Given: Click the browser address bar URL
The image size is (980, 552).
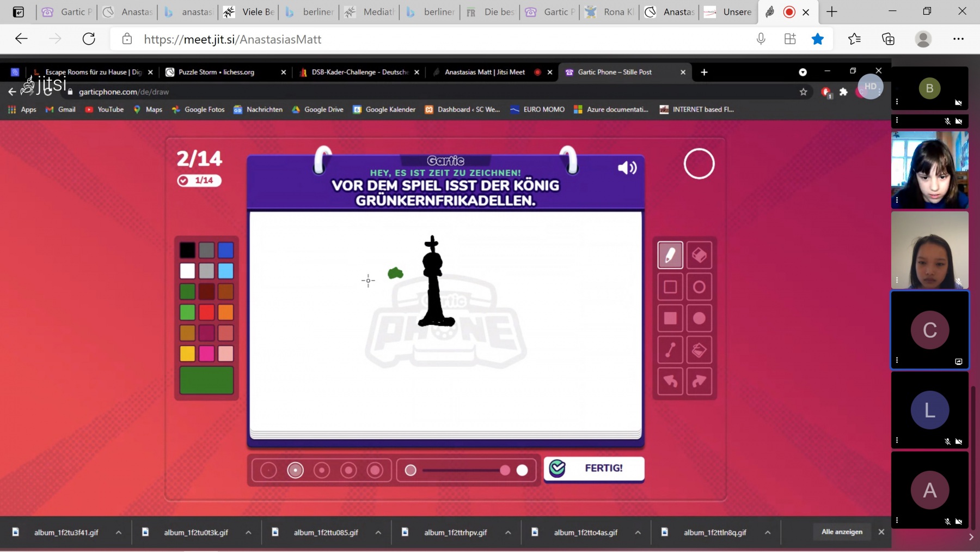Looking at the screenshot, I should [232, 39].
